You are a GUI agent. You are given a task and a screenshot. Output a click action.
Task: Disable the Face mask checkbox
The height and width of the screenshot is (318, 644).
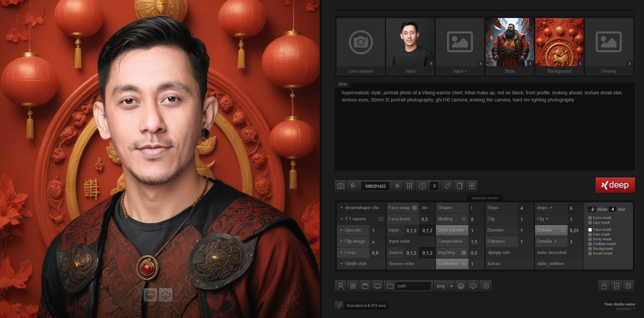(590, 230)
